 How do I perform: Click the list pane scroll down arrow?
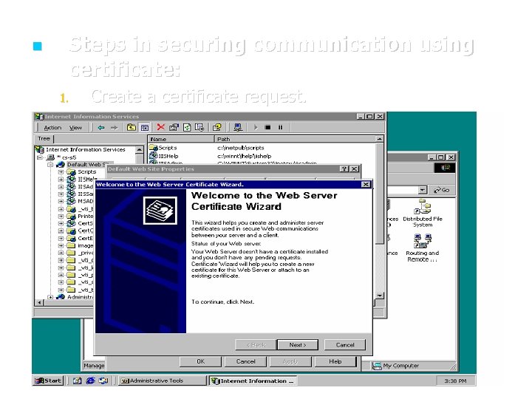pyautogui.click(x=380, y=296)
